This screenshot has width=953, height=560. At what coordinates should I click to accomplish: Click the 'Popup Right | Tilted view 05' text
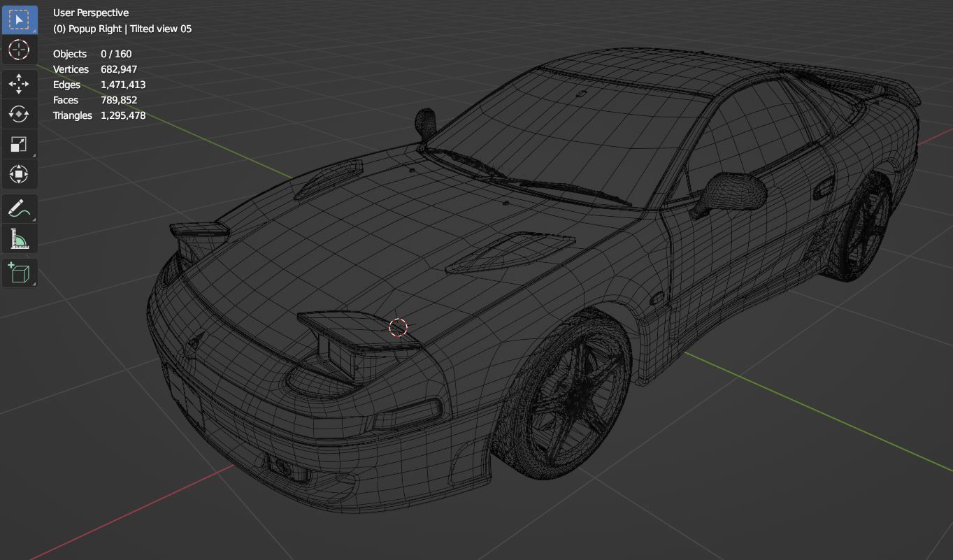(130, 29)
